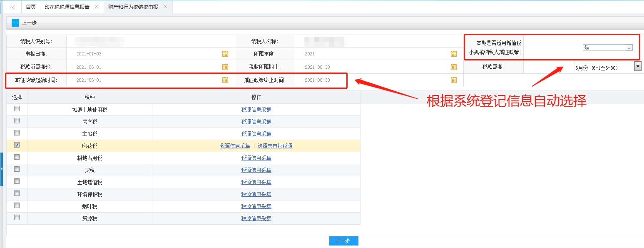
Task: Click the double-chevron tab scroll icon
Action: [x=12, y=7]
